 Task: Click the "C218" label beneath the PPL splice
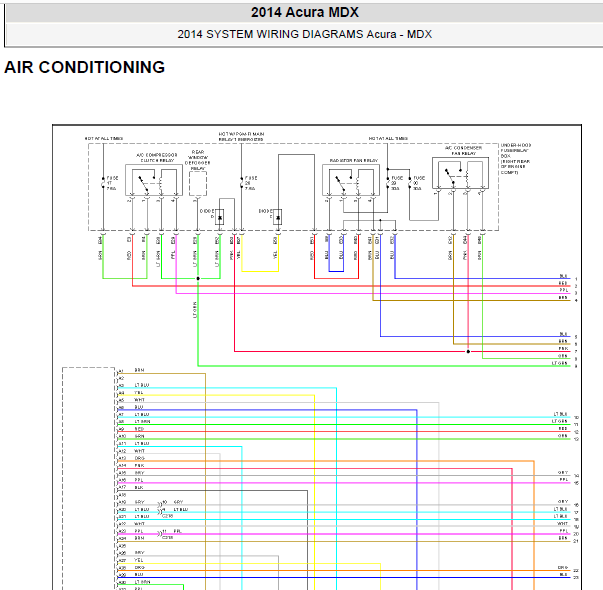pos(167,537)
